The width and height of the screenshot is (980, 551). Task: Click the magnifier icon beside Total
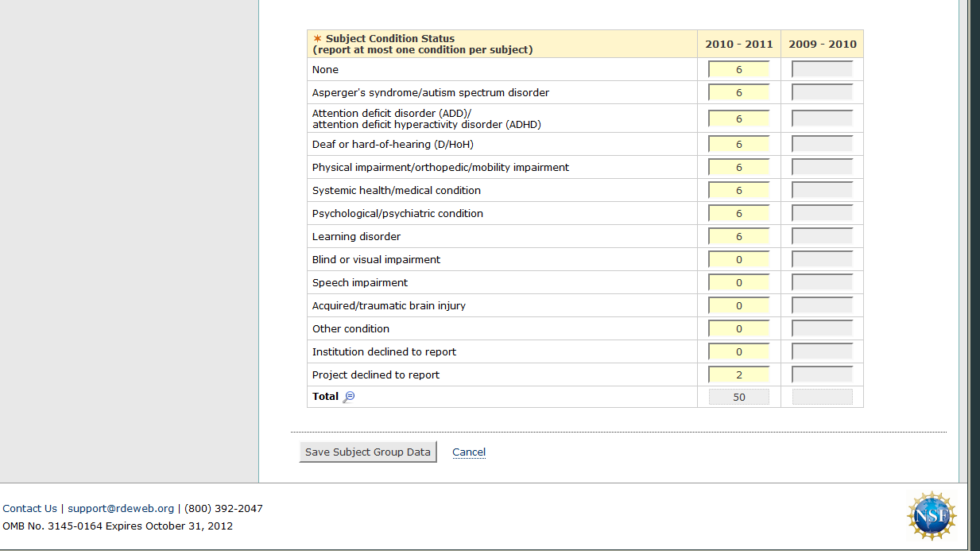348,397
